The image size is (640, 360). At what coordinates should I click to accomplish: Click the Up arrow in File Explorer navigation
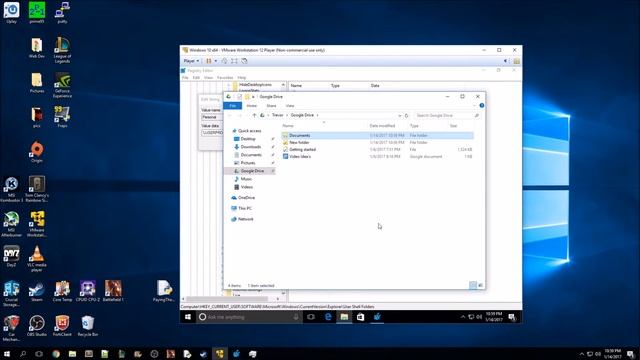(x=254, y=116)
